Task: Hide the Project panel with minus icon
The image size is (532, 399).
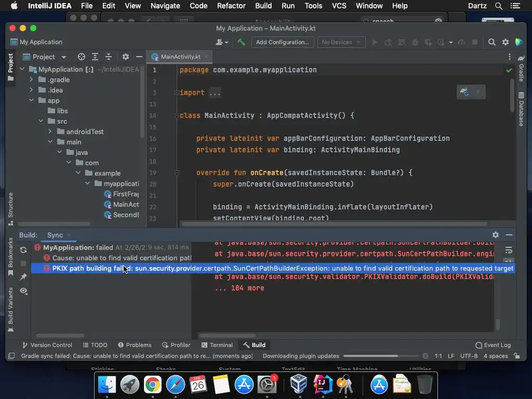Action: click(139, 57)
